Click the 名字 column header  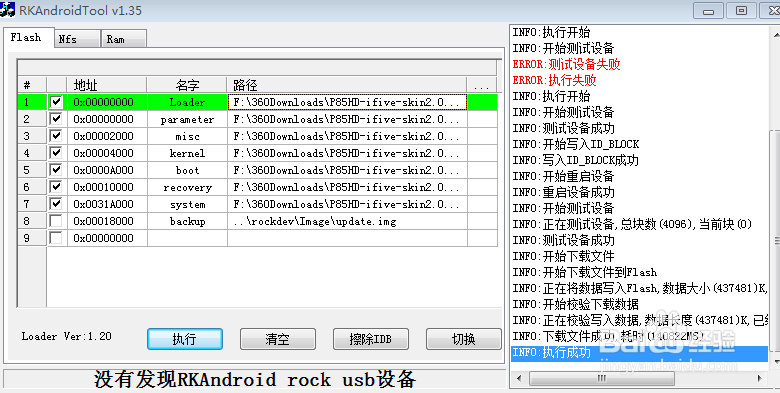point(187,85)
